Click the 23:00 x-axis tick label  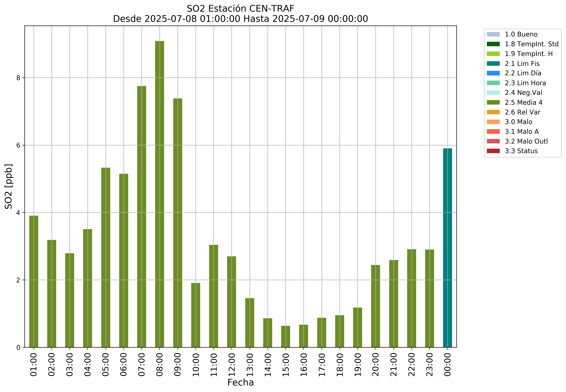(x=429, y=364)
